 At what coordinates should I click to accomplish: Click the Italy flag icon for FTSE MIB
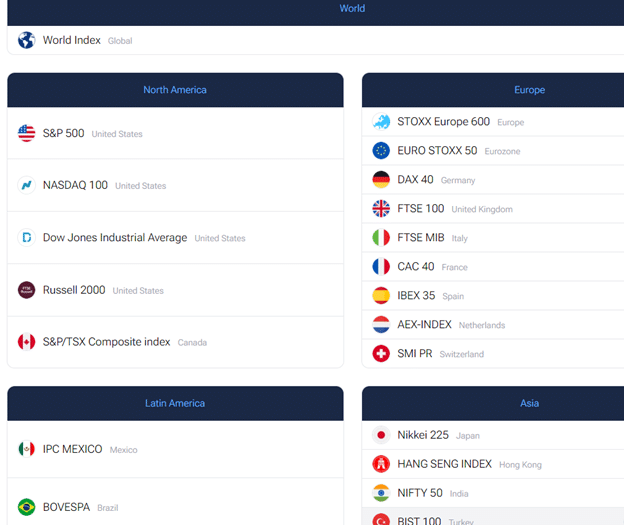381,238
